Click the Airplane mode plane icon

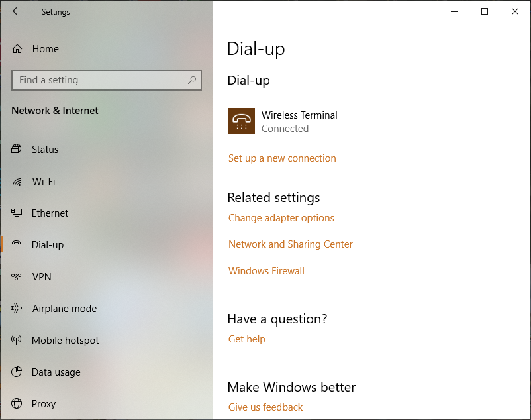pyautogui.click(x=17, y=308)
